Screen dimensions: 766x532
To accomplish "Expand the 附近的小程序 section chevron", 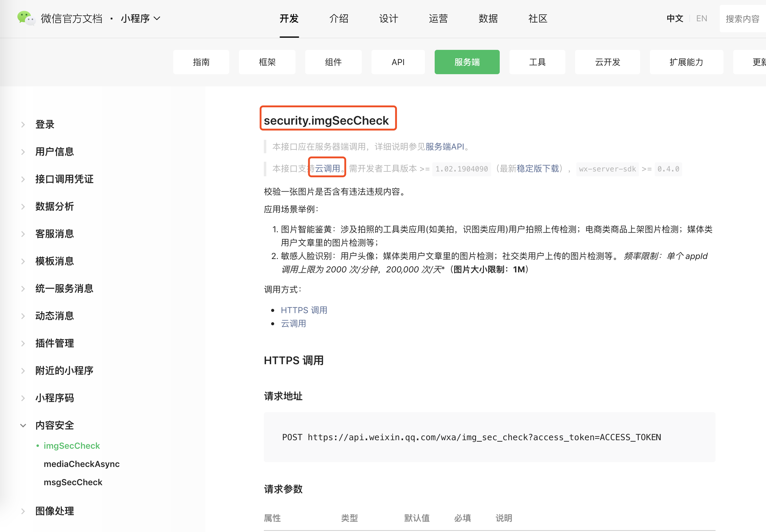I will coord(23,371).
